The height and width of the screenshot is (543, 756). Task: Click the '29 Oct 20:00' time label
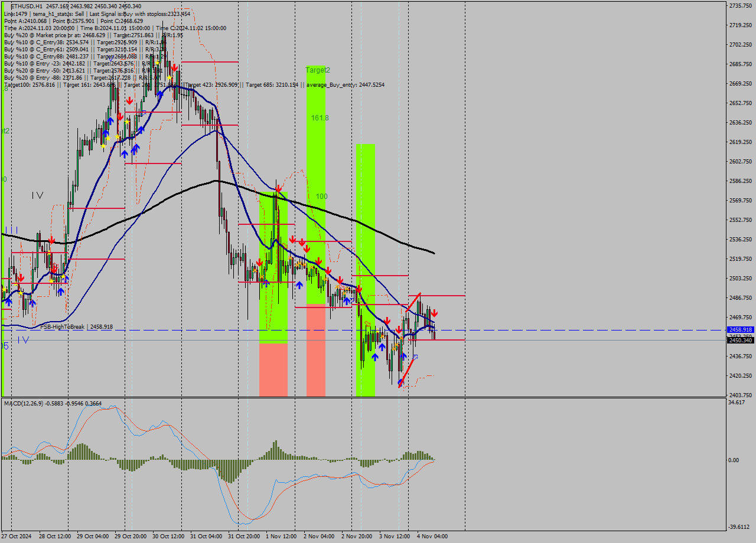click(x=131, y=537)
